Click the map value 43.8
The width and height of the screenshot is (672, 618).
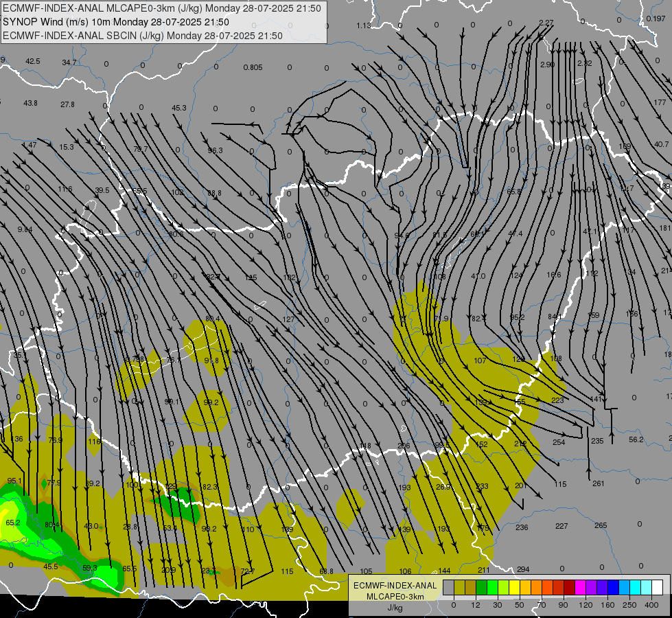coord(30,103)
